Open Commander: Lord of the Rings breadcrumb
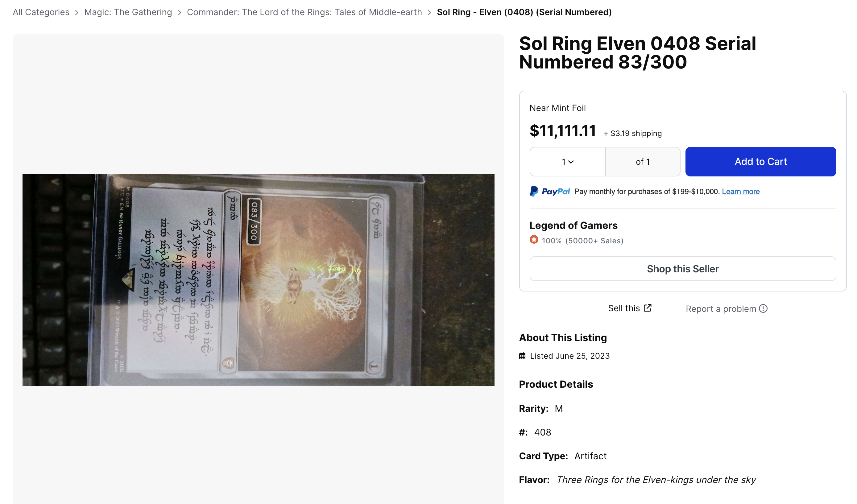This screenshot has height=504, width=857. (x=304, y=12)
